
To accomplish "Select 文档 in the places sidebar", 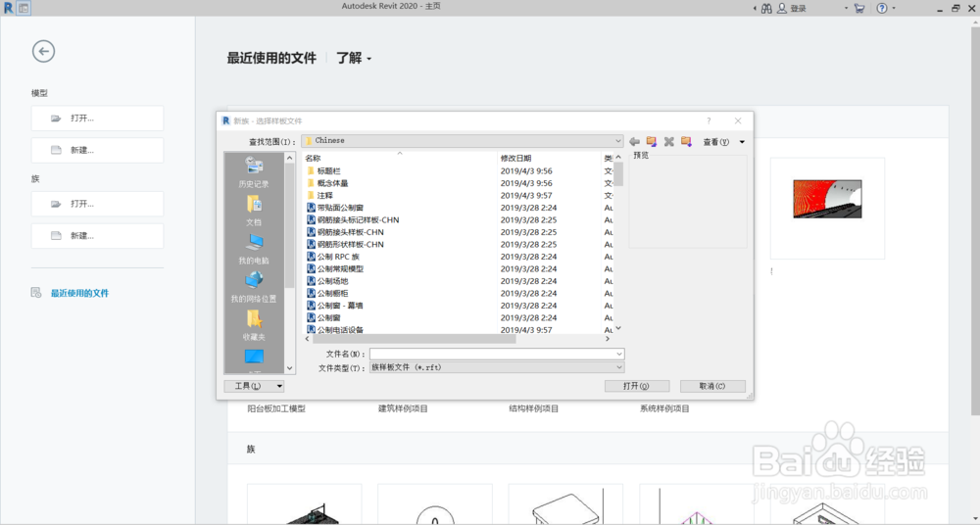I will click(x=254, y=211).
